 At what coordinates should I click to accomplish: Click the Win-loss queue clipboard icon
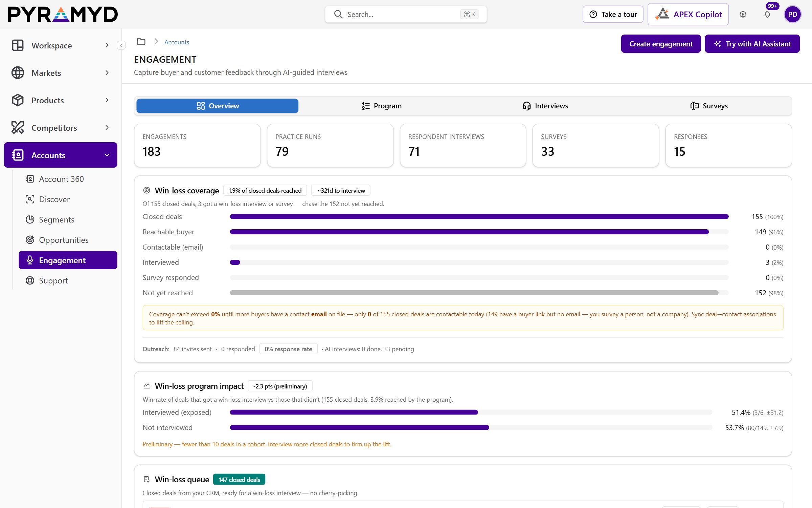tap(146, 479)
